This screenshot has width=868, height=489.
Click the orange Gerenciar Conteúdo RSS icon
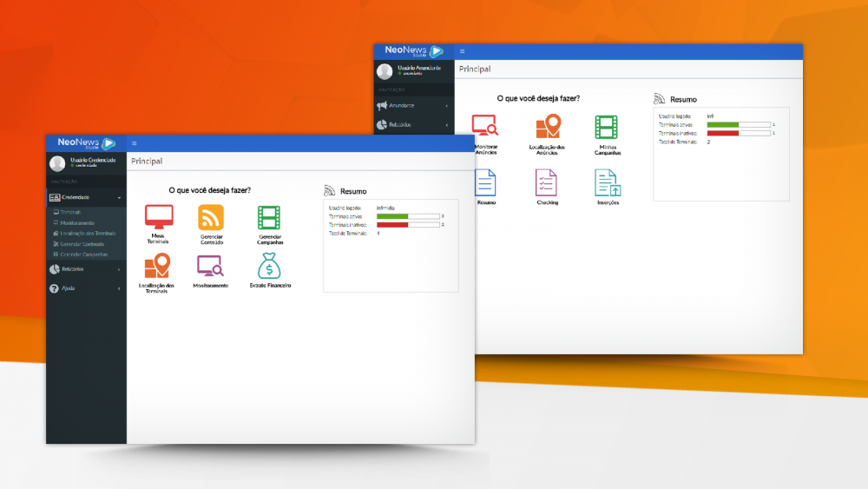point(211,217)
